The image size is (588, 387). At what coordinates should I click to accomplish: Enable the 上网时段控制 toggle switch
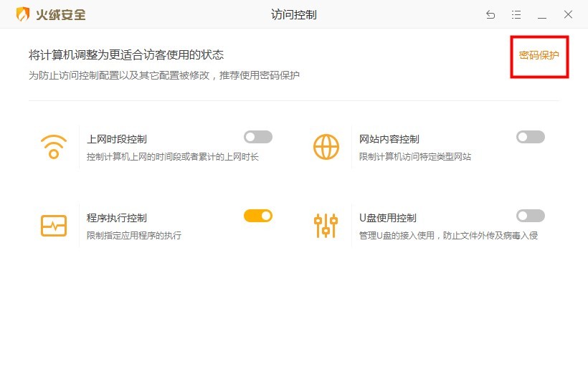point(258,137)
